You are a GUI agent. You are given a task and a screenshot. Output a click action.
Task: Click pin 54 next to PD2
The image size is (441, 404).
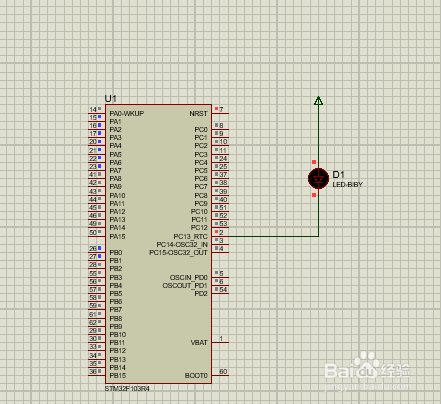click(x=223, y=289)
